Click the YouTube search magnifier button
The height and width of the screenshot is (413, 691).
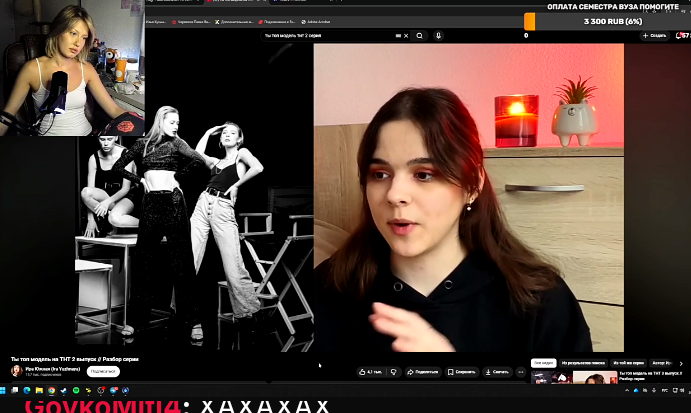(x=420, y=36)
